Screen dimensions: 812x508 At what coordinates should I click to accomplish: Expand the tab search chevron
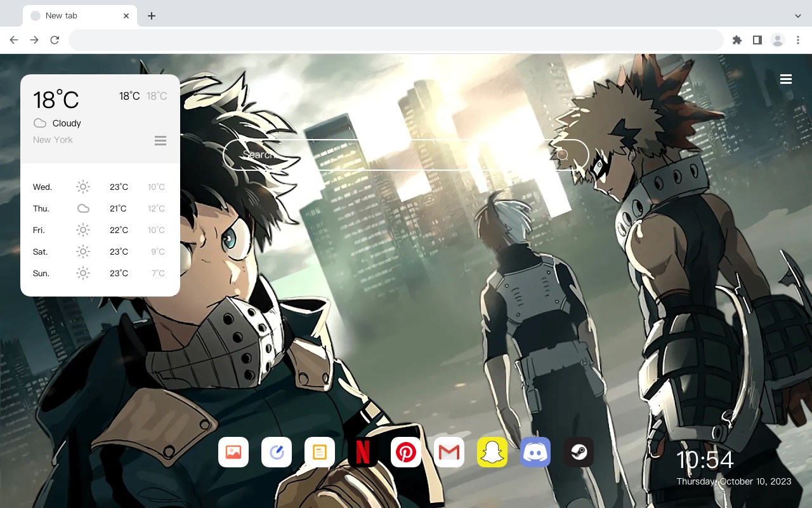[798, 16]
